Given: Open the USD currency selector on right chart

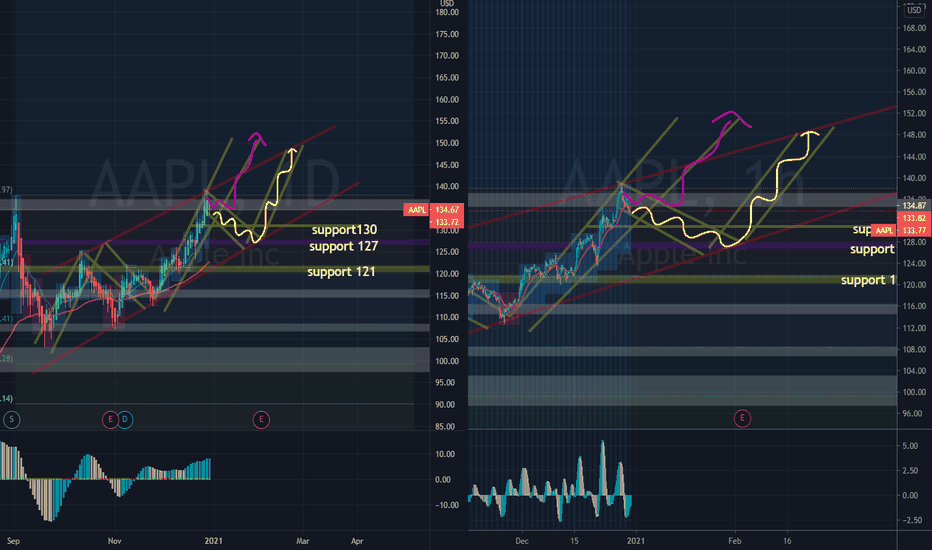Looking at the screenshot, I should [x=914, y=10].
